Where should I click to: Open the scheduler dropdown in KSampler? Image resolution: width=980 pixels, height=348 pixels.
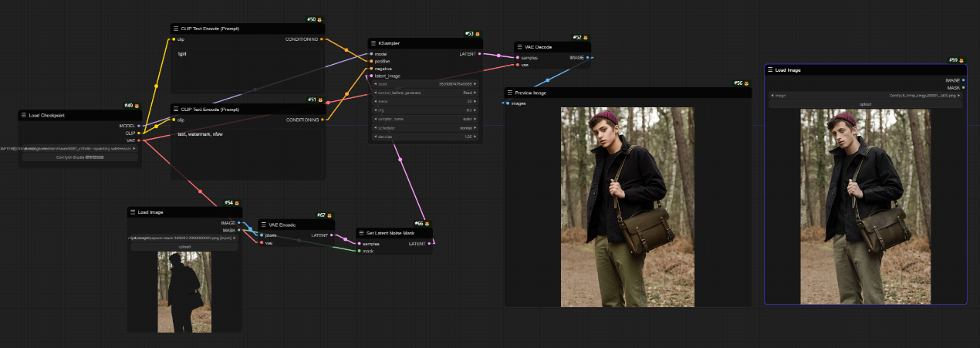coord(425,127)
